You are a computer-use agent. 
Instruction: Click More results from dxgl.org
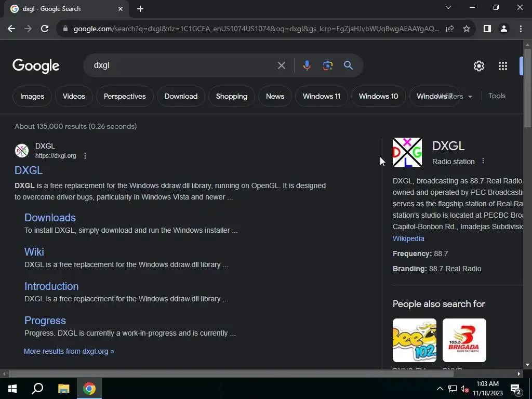coord(69,351)
